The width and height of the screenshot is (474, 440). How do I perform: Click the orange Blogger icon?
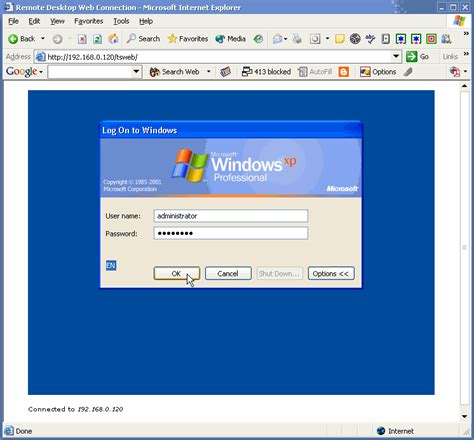[x=344, y=72]
